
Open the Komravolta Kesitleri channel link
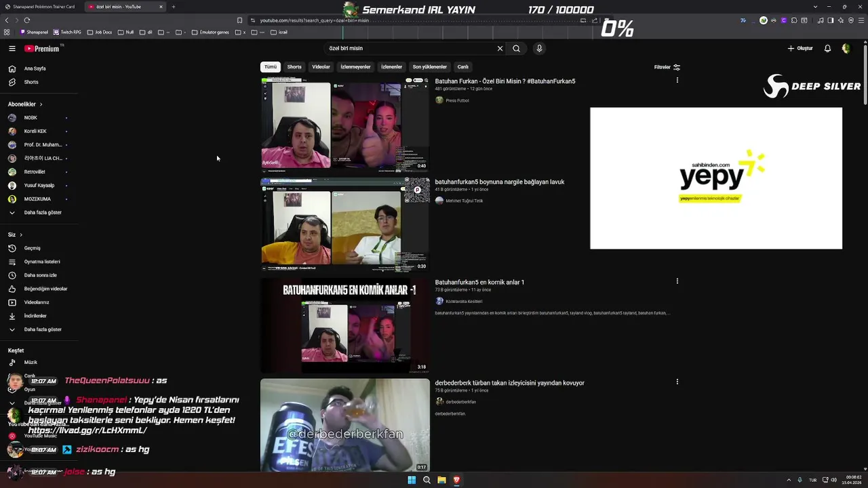[x=464, y=301]
